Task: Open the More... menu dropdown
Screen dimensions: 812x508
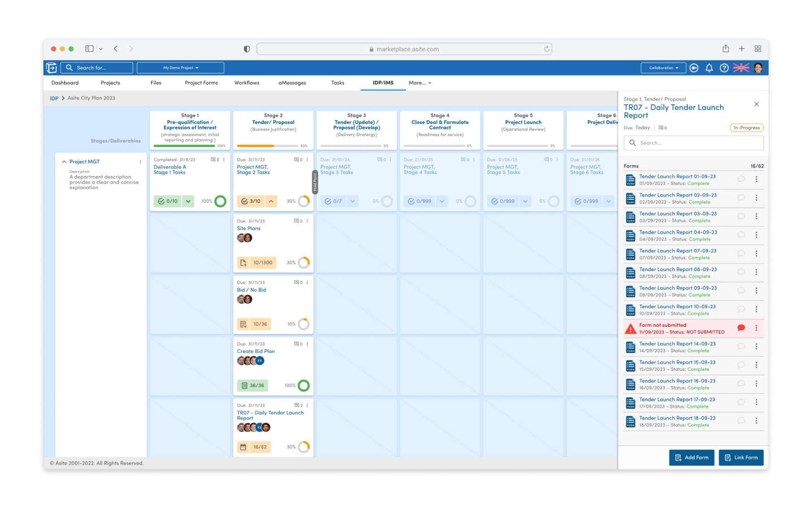Action: [x=420, y=83]
